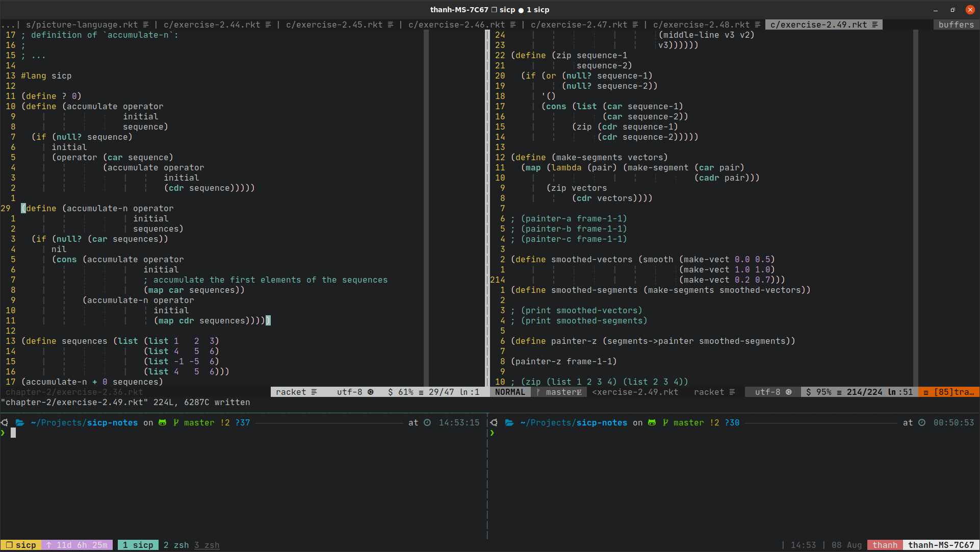Click the folder icon in right terminal prompt
980x552 pixels.
click(509, 422)
